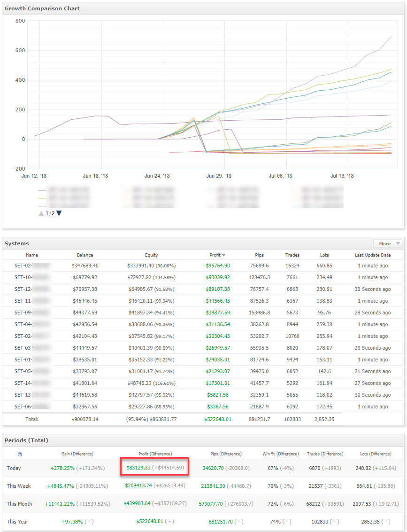Select today's pips 34620.70
Viewport: 407px width, 532px height.
point(213,468)
